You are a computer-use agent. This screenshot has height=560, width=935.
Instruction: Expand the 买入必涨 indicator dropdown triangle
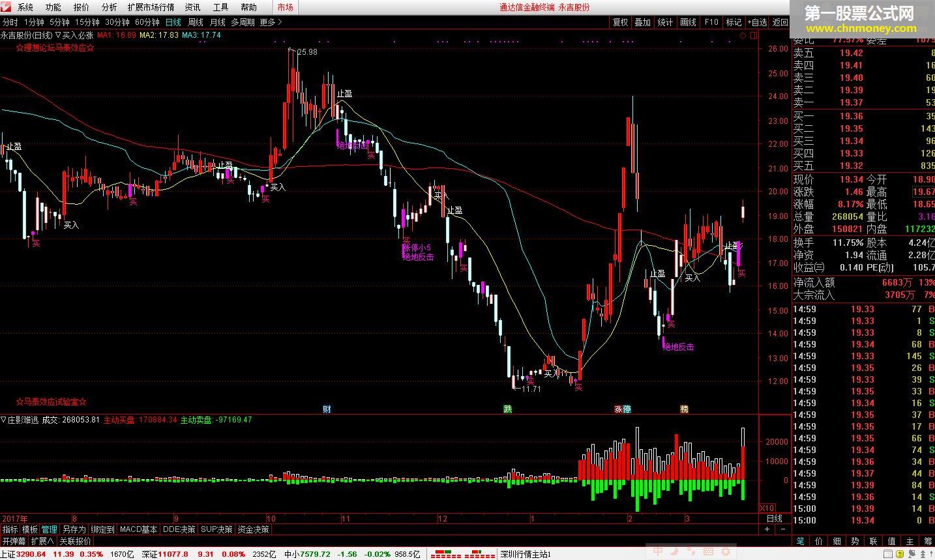[58, 35]
